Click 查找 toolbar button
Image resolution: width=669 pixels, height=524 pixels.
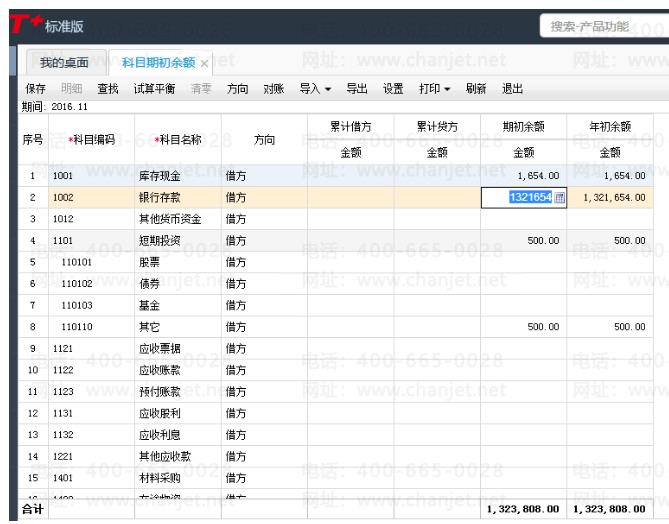click(107, 89)
